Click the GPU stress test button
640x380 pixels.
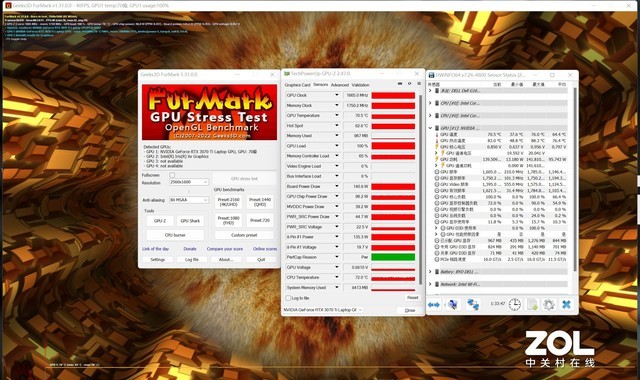(244, 179)
